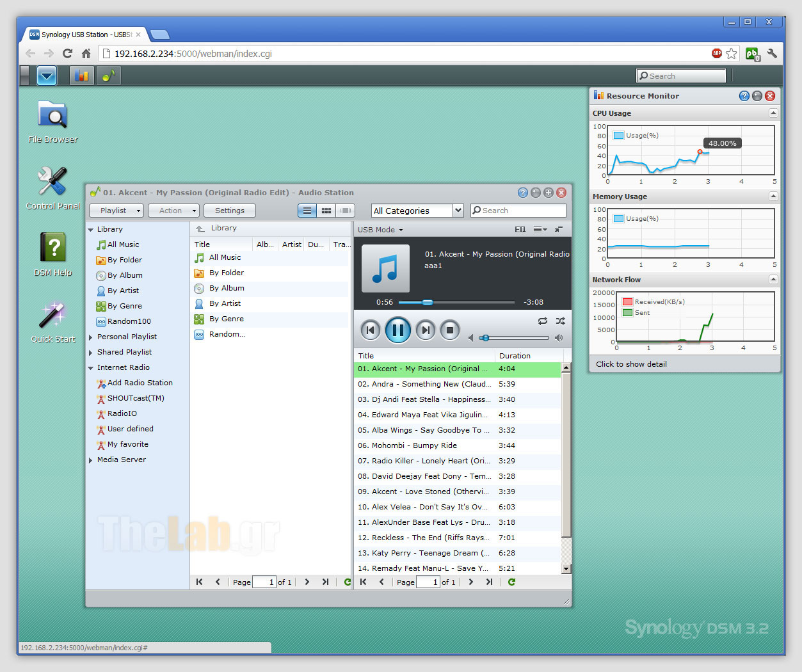Toggle repeat mode in the player
This screenshot has height=672, width=802.
point(543,321)
